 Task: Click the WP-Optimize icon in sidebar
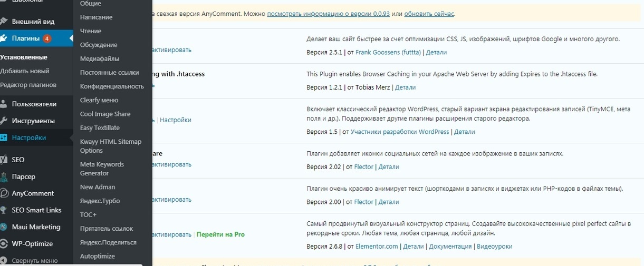(x=3, y=244)
